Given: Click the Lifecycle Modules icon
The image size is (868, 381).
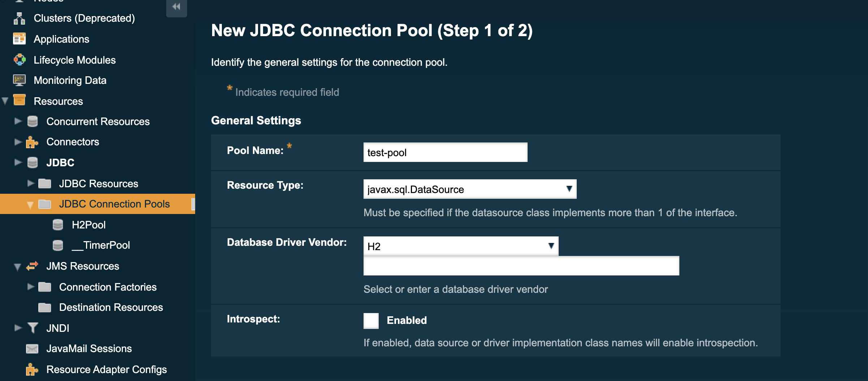Looking at the screenshot, I should coord(20,60).
